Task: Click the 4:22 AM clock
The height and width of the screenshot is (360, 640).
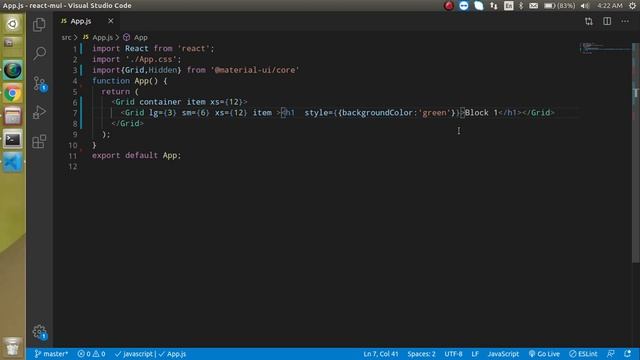Action: pyautogui.click(x=609, y=6)
